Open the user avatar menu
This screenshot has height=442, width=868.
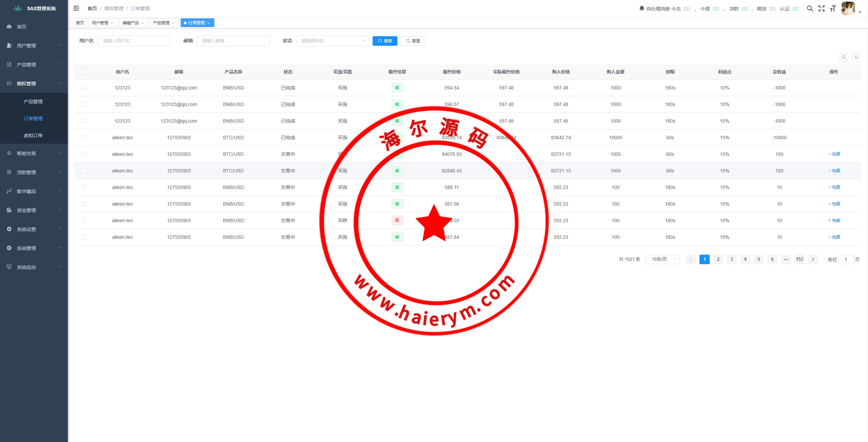(x=848, y=8)
